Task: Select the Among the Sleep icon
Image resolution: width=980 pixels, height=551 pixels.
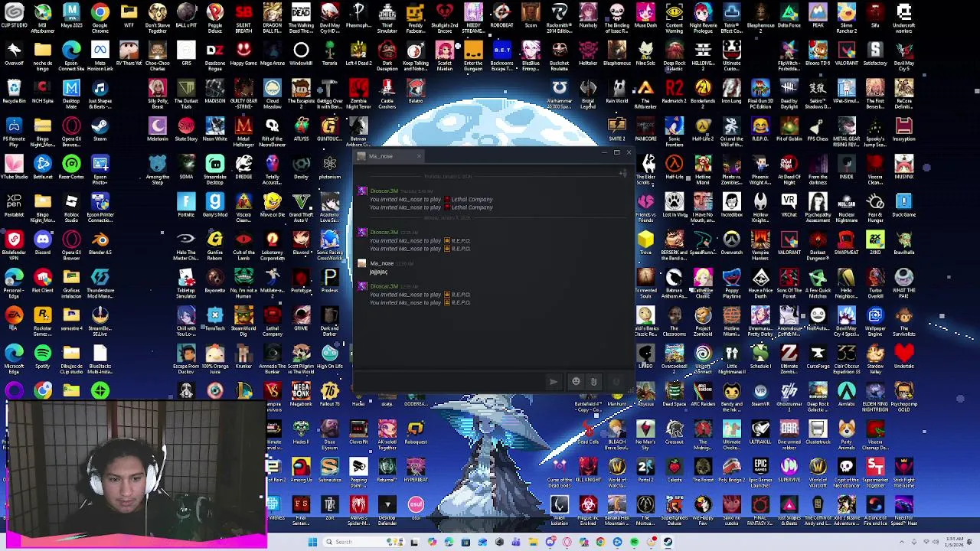Action: coord(158,168)
